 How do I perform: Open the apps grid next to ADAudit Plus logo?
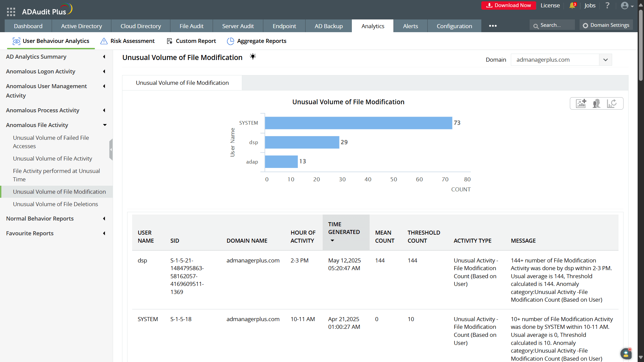11,11
